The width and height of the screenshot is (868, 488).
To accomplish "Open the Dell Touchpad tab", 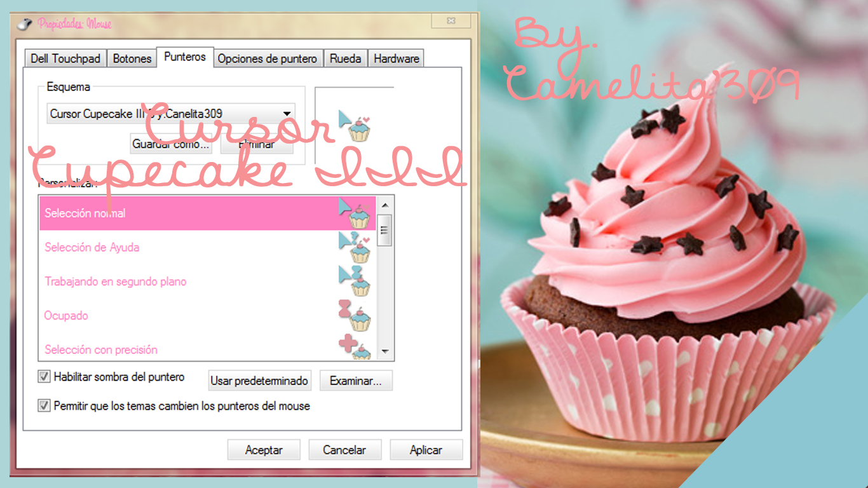I will pos(64,58).
